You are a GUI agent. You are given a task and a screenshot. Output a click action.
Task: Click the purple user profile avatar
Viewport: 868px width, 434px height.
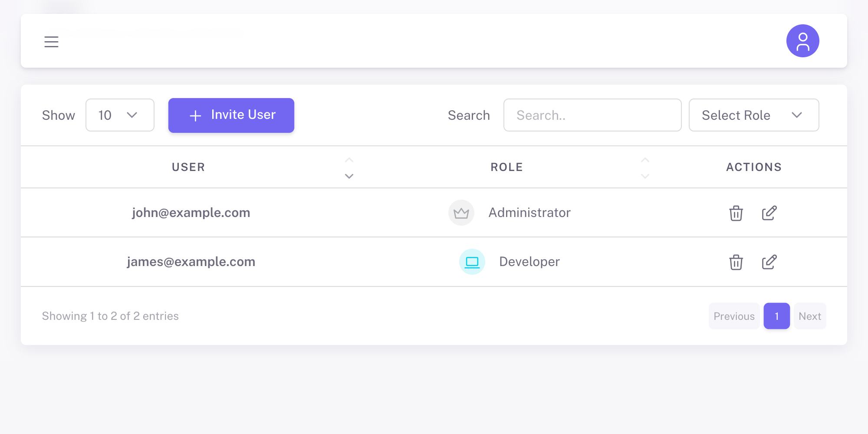point(802,41)
